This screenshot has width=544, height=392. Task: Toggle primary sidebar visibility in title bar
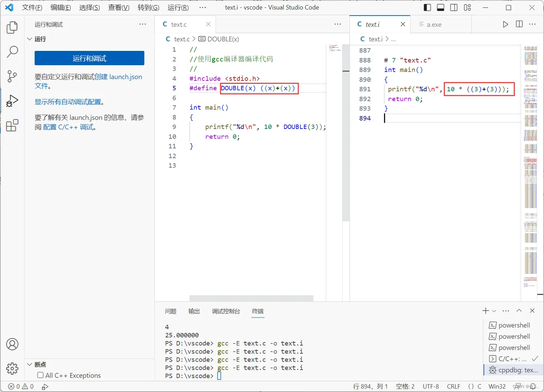pyautogui.click(x=427, y=7)
